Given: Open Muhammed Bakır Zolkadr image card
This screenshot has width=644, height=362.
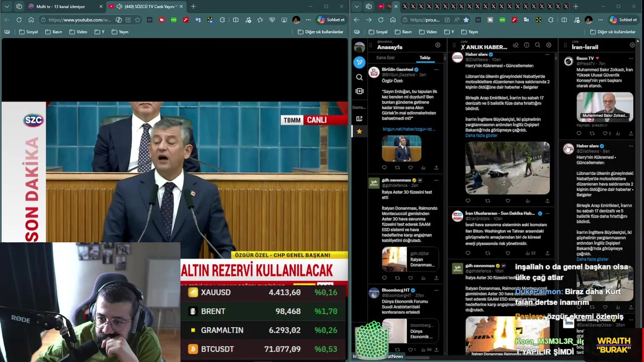Looking at the screenshot, I should (605, 107).
